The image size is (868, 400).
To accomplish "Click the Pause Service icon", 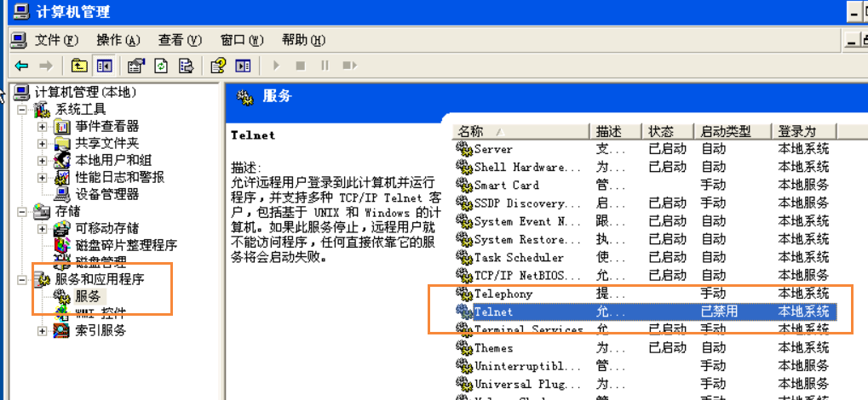I will pos(325,66).
